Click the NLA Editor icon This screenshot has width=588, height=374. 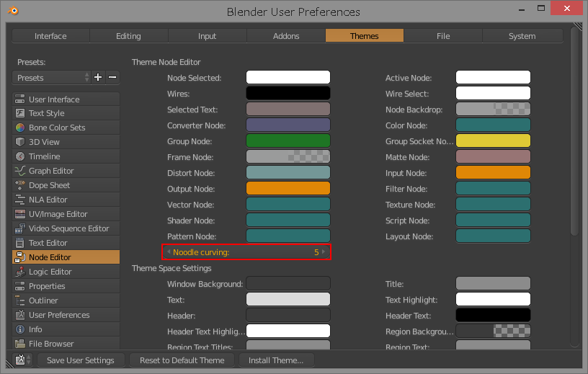pyautogui.click(x=20, y=200)
